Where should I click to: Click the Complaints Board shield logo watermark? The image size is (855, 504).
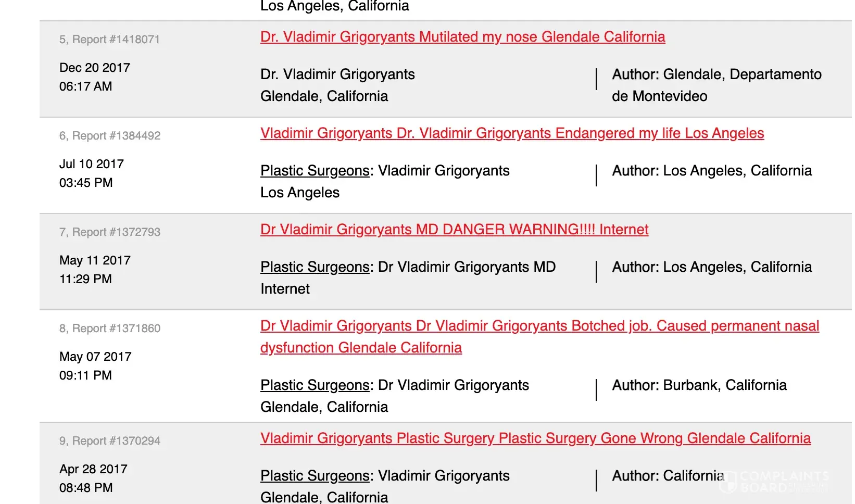coord(728,482)
